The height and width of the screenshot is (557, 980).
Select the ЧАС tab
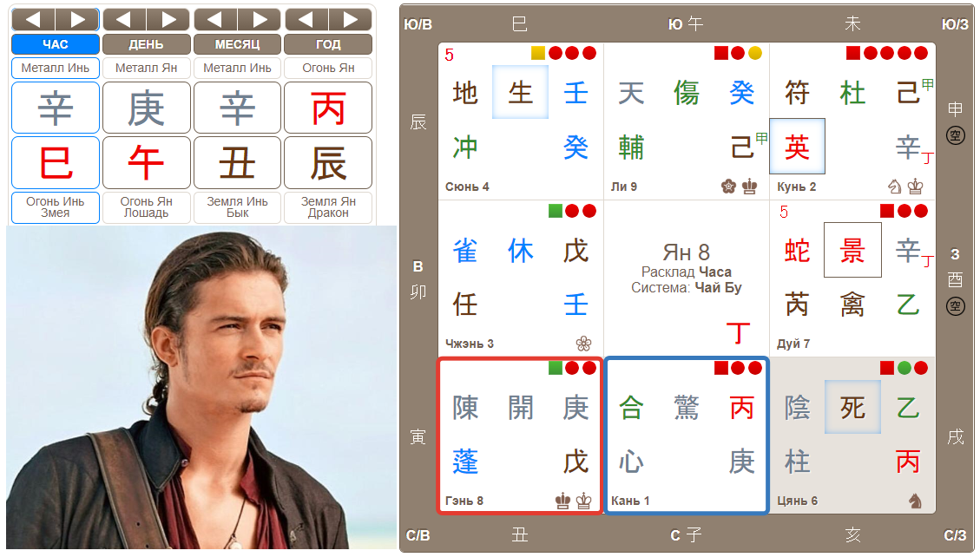click(55, 44)
